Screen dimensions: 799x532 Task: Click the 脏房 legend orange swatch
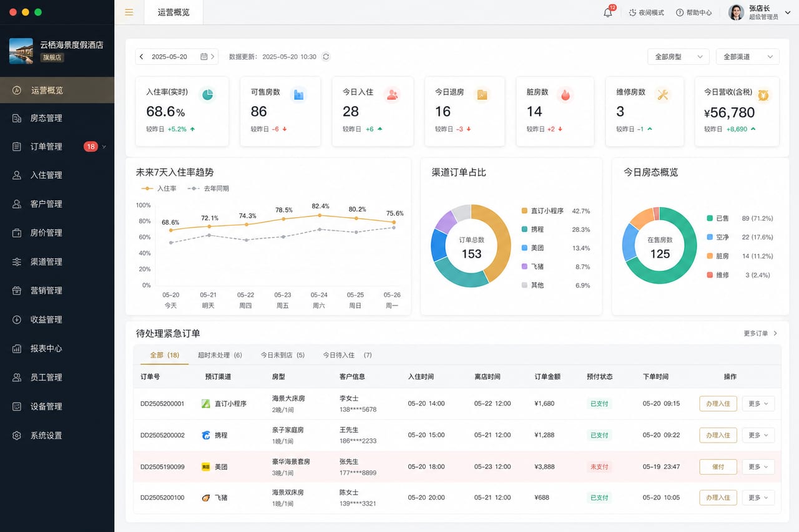[x=710, y=256]
